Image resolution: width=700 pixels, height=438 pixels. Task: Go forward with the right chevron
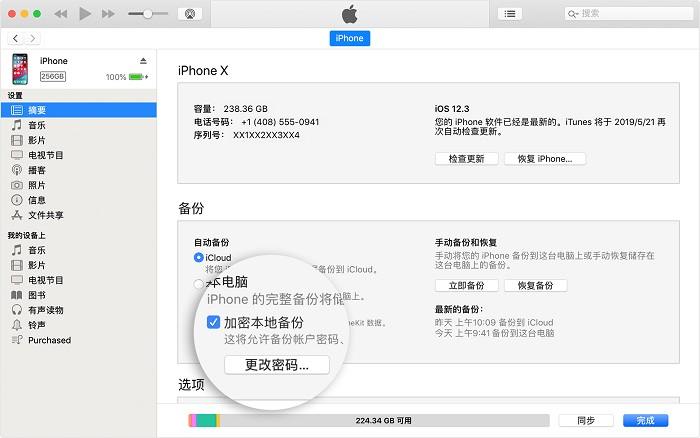pyautogui.click(x=33, y=38)
